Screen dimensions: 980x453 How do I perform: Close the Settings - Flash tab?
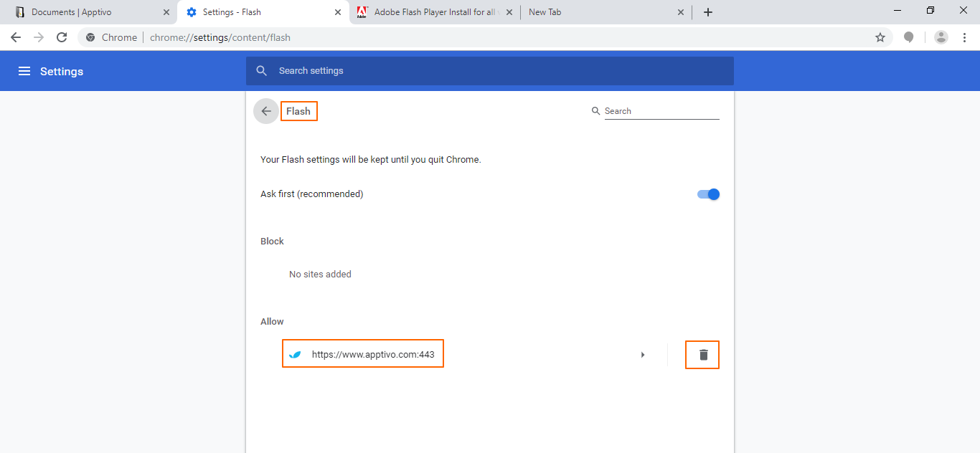point(338,12)
